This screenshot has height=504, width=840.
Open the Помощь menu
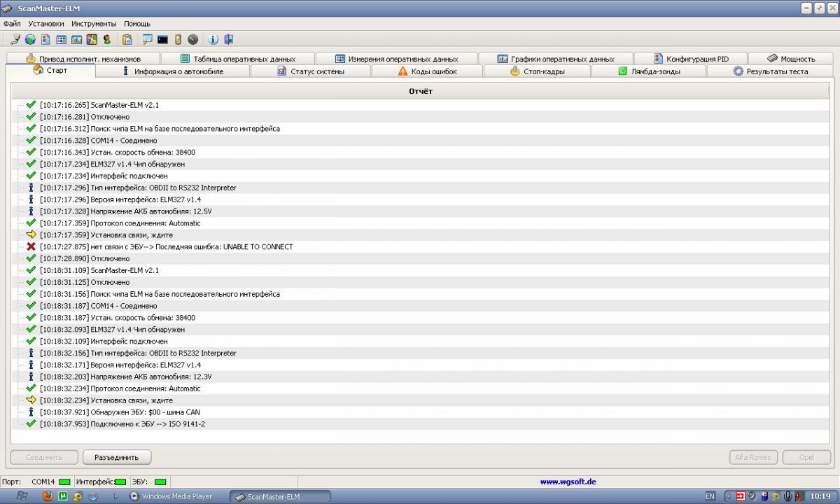coord(137,24)
